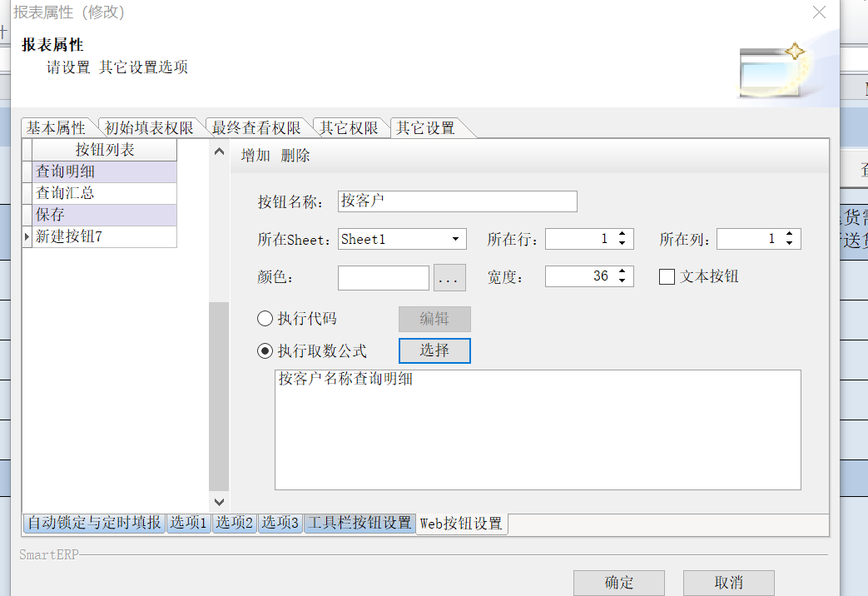Click the 按钮列表 column header
Image resolution: width=868 pixels, height=596 pixels.
tap(105, 150)
